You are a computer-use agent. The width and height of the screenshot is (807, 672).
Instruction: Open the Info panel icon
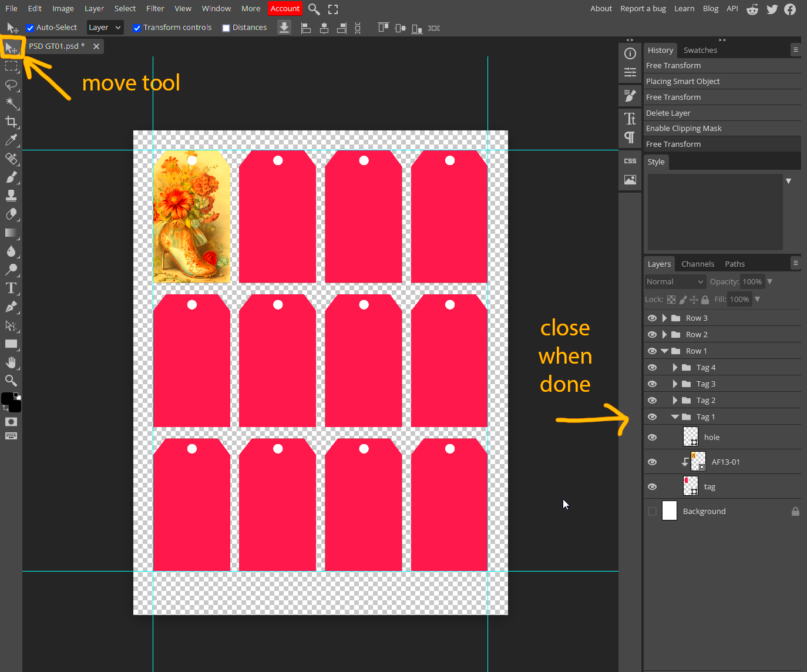[630, 54]
